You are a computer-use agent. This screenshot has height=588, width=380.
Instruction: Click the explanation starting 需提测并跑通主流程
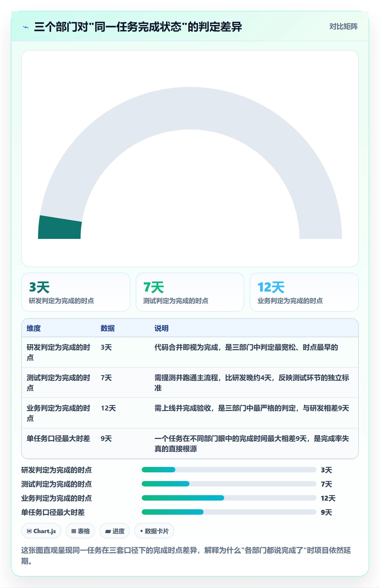252,383
